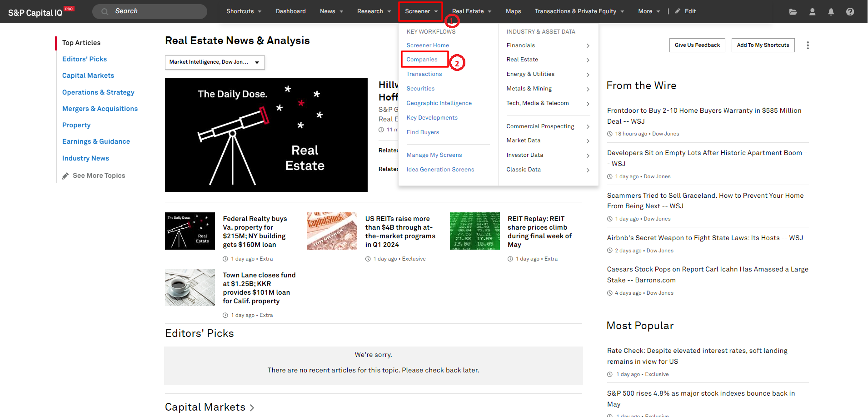
Task: Open Federal Realty buys Va. property article
Action: click(255, 232)
